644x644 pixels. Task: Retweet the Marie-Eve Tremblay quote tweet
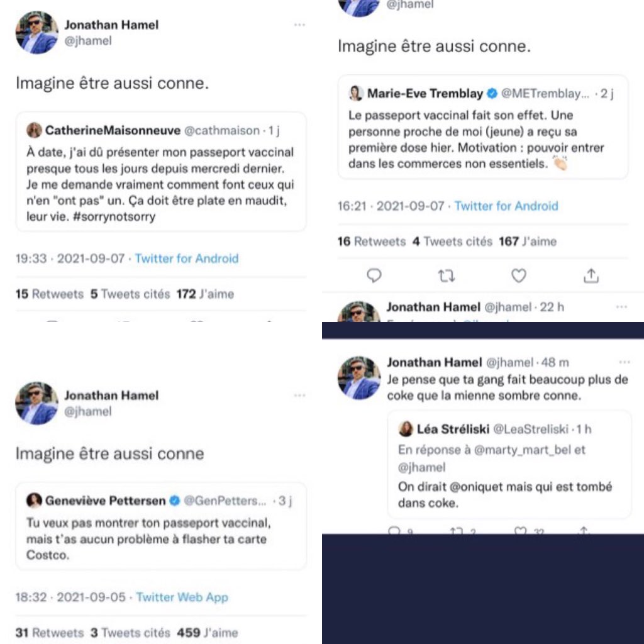point(446,275)
